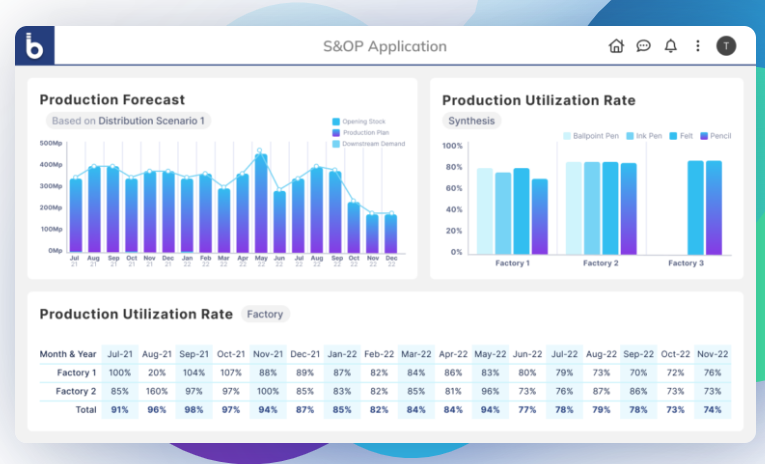Toggle Felt legend entry
Viewport: 765px width, 464px height.
681,136
